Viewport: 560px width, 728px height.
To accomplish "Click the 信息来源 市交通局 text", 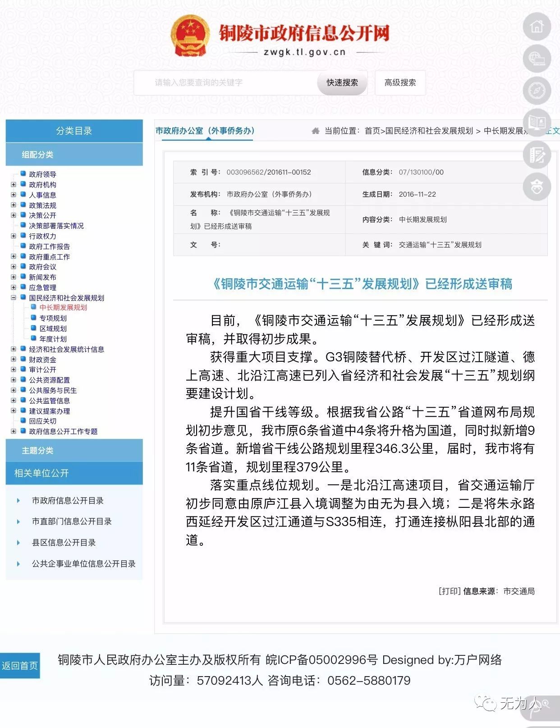I will tap(499, 591).
